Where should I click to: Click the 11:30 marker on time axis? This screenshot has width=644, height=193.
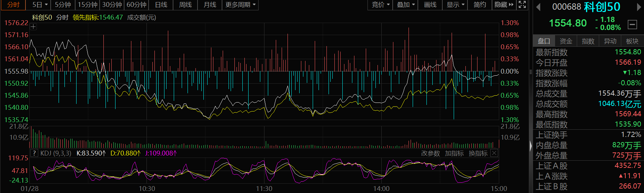[x=264, y=189]
